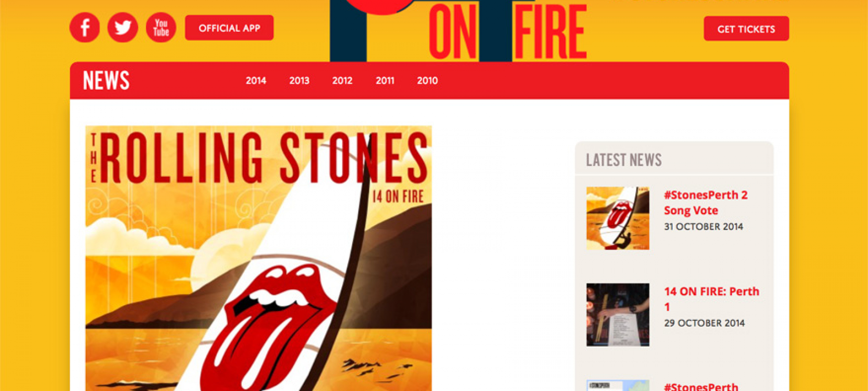Click the LATEST NEWS sidebar header

coord(624,160)
